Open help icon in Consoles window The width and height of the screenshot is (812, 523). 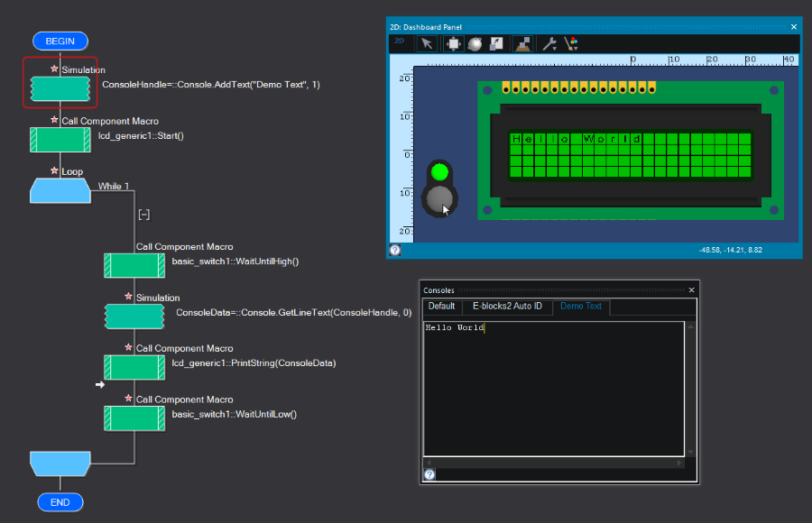[x=429, y=474]
